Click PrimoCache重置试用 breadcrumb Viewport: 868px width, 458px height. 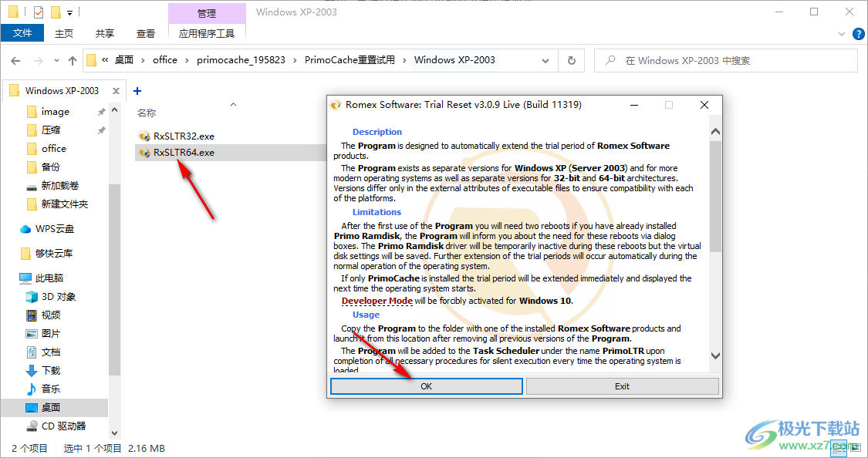pos(350,59)
